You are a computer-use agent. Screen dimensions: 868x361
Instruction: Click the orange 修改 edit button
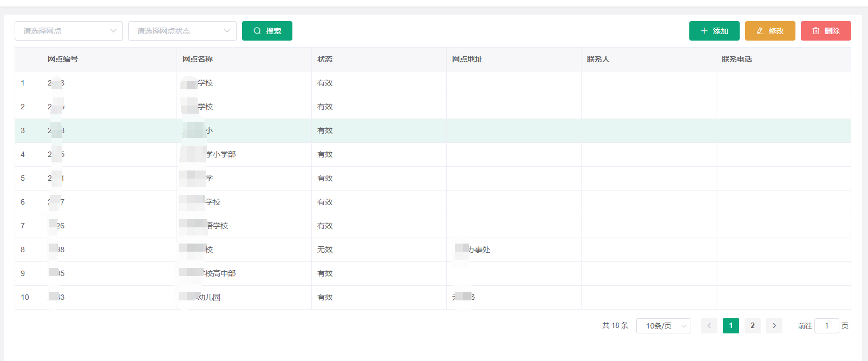[x=769, y=31]
